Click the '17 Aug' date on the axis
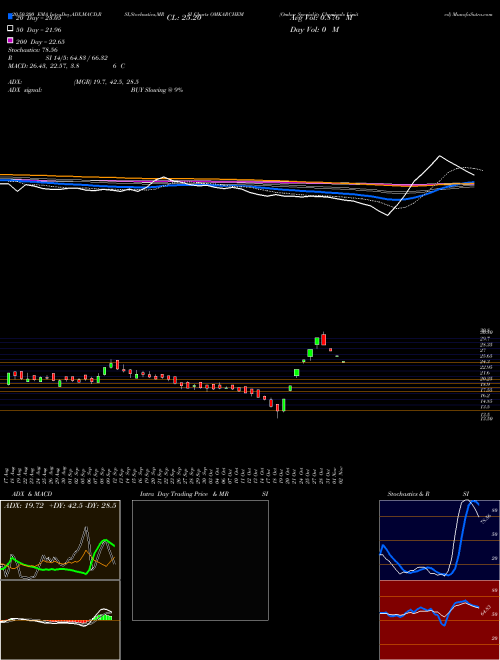The width and height of the screenshot is (500, 660). tap(8, 475)
